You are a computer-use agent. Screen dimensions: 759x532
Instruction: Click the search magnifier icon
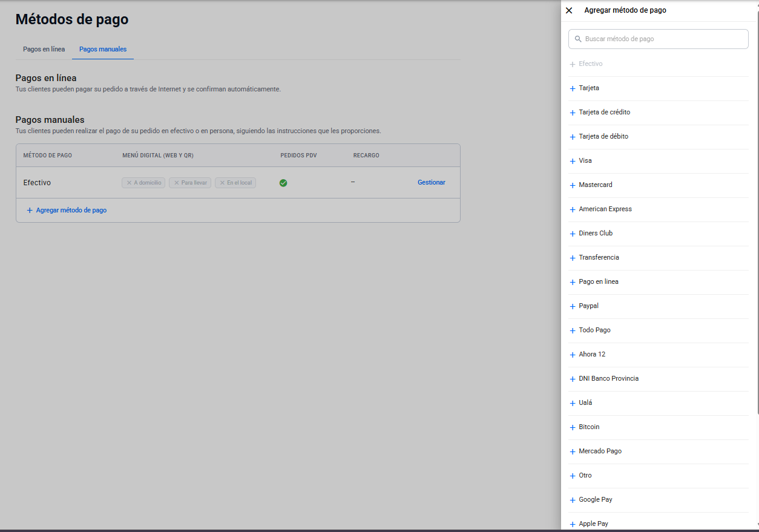[x=578, y=39]
